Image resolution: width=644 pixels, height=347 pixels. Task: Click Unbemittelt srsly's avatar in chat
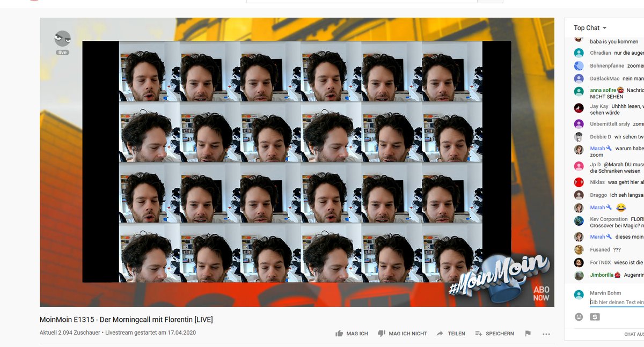click(579, 124)
